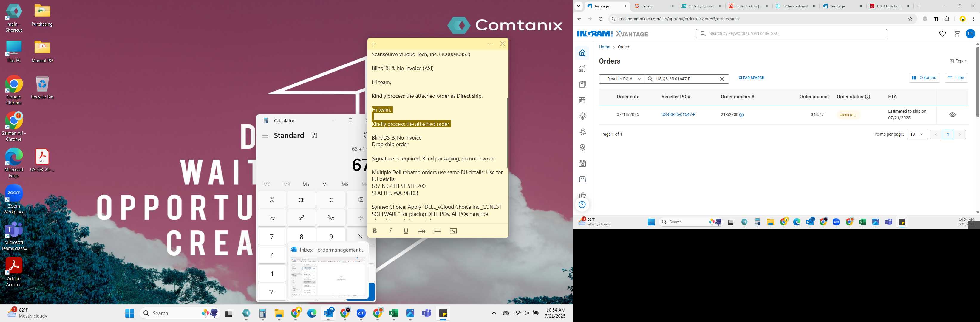This screenshot has width=980, height=322.
Task: Open the sticky note three-dot menu
Action: click(490, 44)
